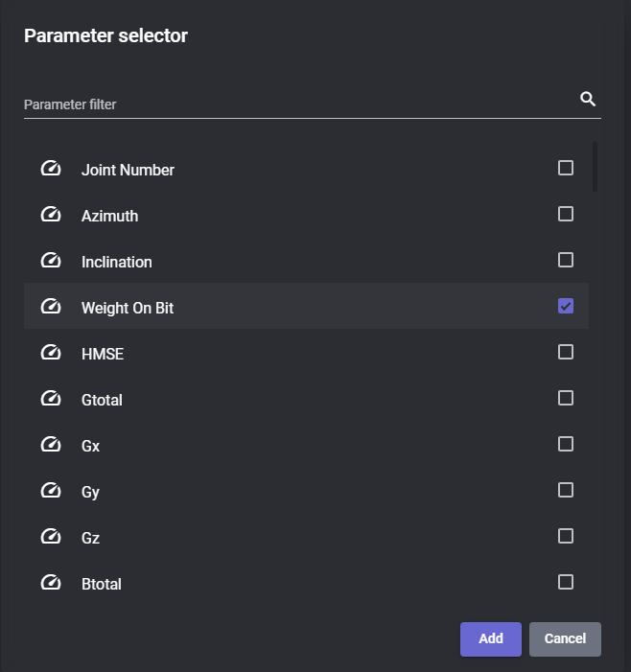This screenshot has width=631, height=672.
Task: Check the Gy parameter checkbox
Action: (x=566, y=490)
